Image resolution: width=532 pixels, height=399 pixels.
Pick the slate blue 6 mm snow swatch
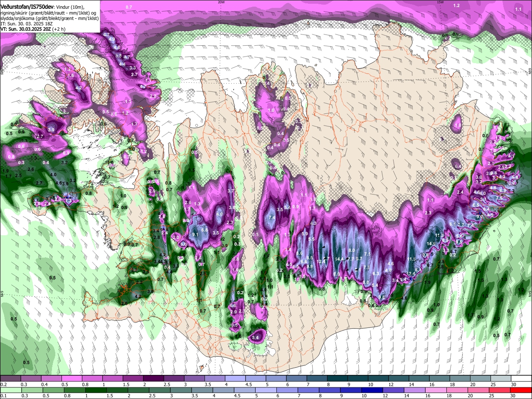[x=296, y=379]
